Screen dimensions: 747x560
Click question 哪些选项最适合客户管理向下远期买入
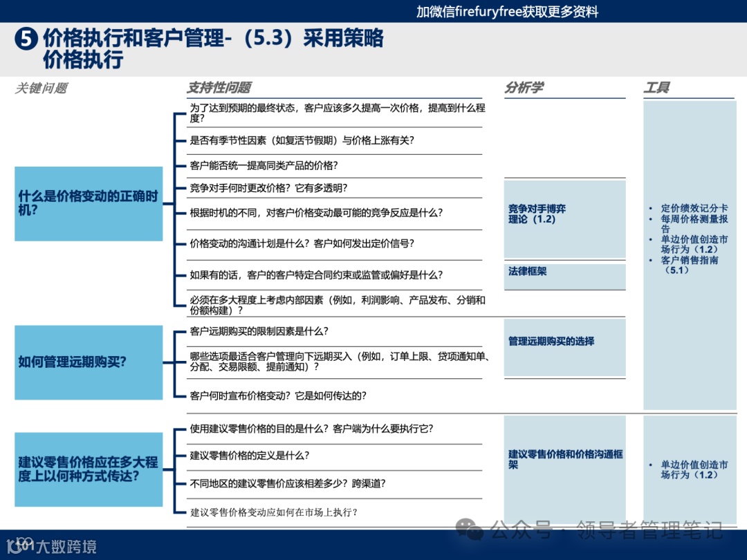[x=340, y=362]
